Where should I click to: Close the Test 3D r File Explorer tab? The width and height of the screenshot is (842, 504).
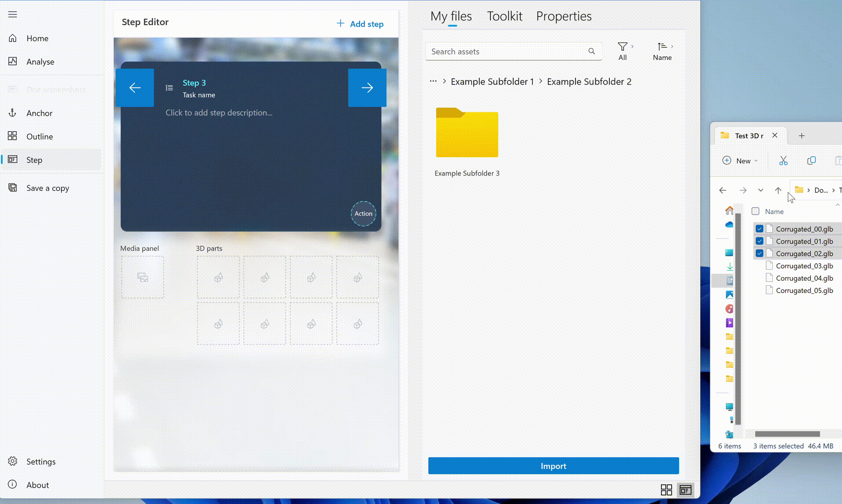(775, 135)
